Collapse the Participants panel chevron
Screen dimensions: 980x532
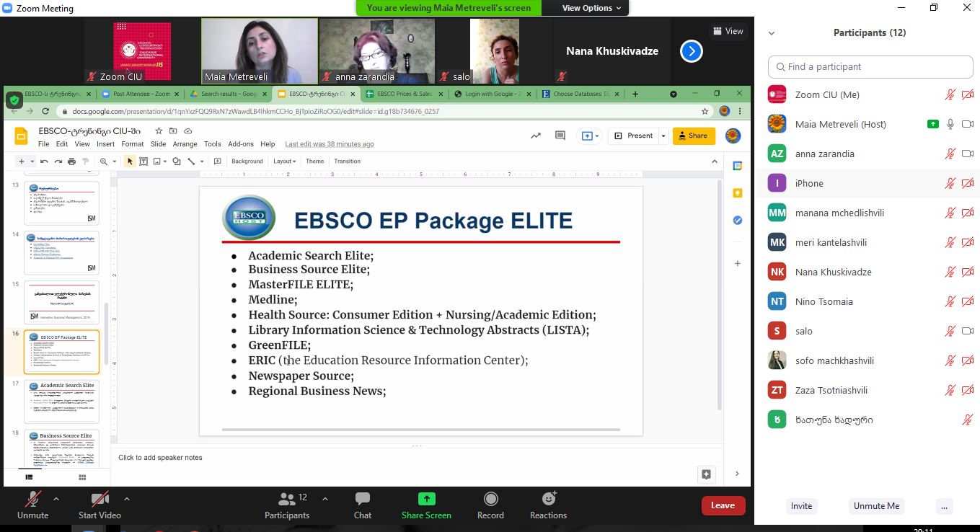[x=772, y=33]
